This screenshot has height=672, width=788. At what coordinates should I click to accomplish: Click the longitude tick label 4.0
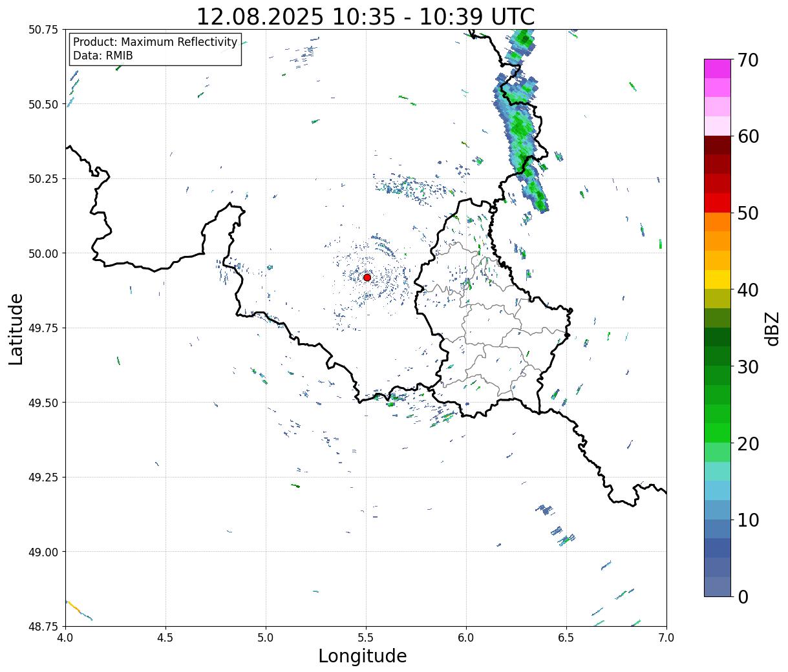(65, 637)
